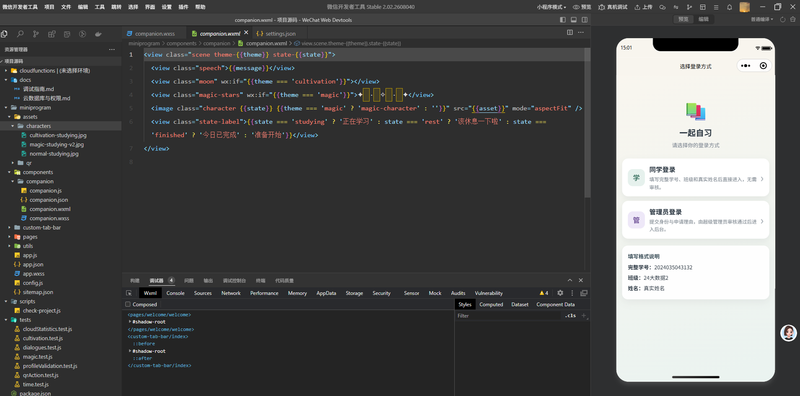800x396 pixels.
Task: Open the 普通编译 compile mode dropdown
Action: point(762,19)
